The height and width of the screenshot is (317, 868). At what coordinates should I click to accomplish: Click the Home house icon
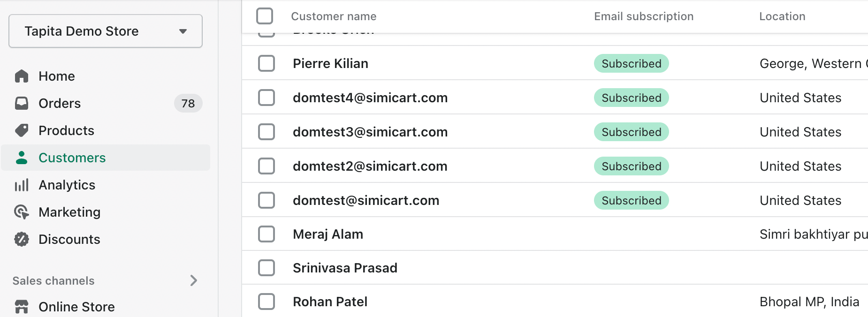[x=22, y=76]
